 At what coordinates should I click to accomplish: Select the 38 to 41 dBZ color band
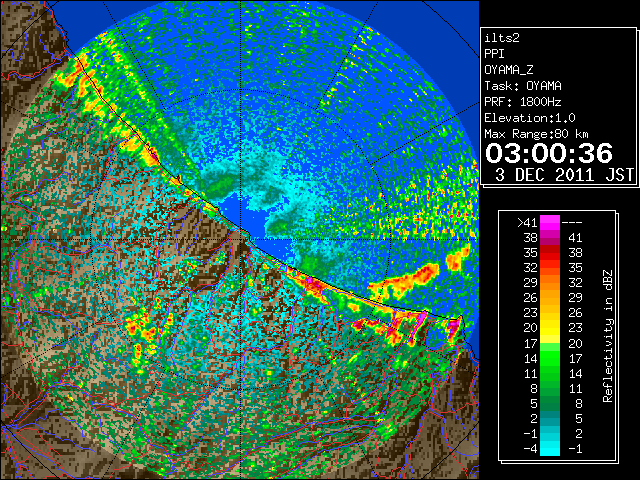pos(550,238)
